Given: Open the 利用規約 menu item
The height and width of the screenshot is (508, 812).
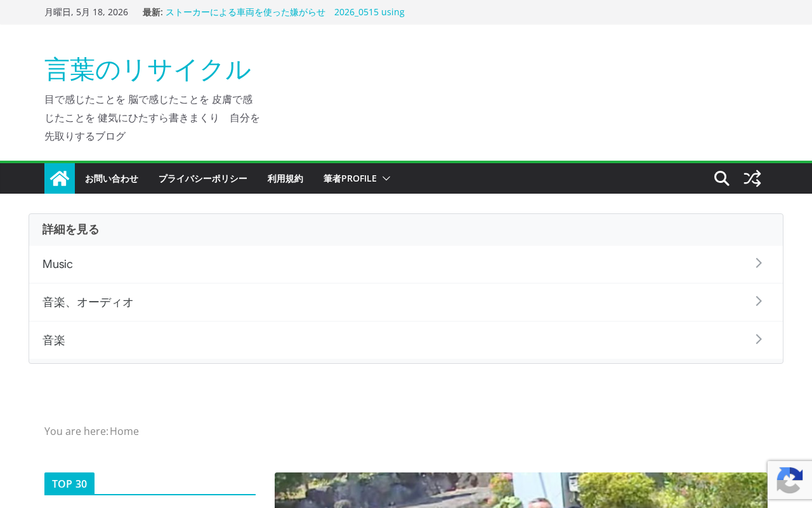Looking at the screenshot, I should (285, 178).
